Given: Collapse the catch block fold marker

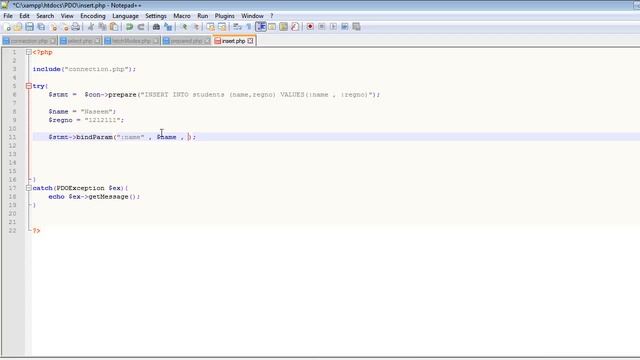Looking at the screenshot, I should tap(29, 188).
